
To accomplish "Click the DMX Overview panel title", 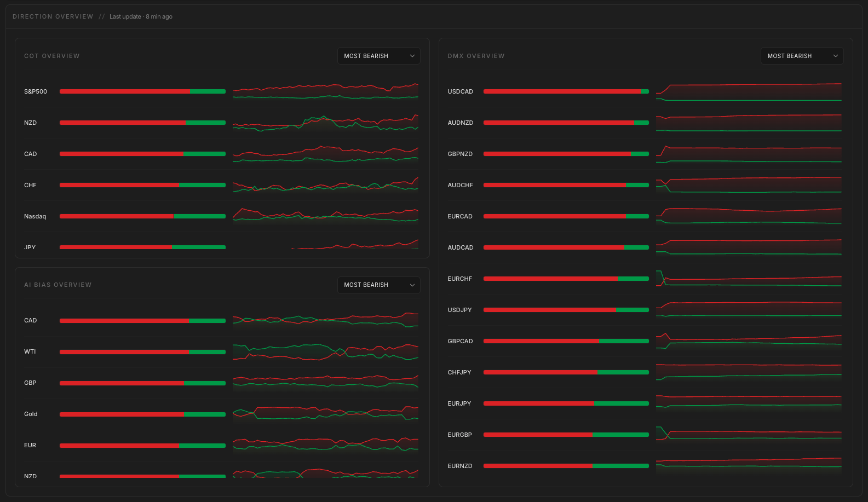I will [x=476, y=56].
